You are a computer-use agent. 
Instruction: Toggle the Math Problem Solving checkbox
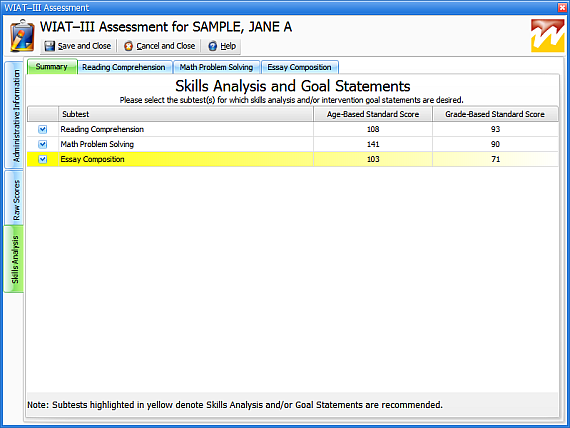coord(43,144)
